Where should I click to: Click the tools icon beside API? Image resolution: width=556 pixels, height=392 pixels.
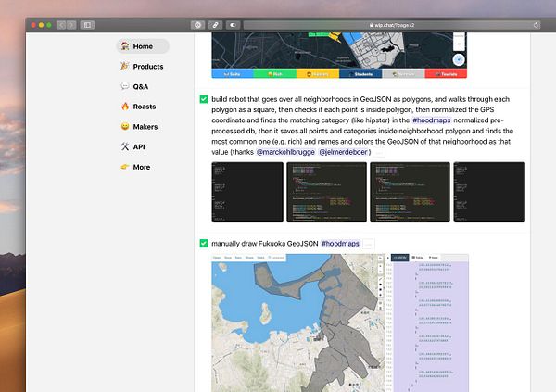(125, 146)
